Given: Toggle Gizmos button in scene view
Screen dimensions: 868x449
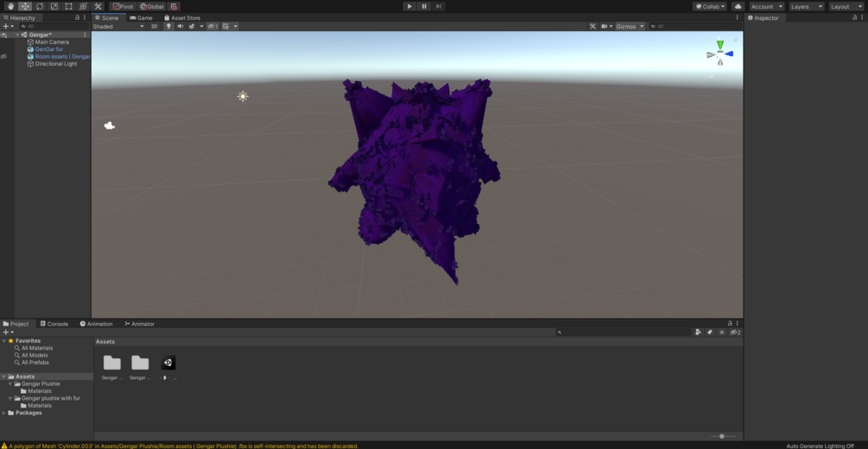Looking at the screenshot, I should [x=626, y=26].
